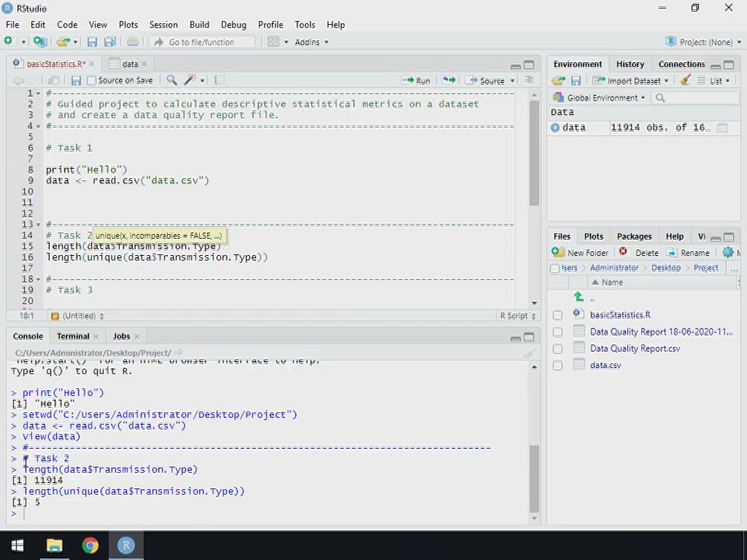Click the re-run previous code icon
Screen dimensions: 747x560
tap(449, 80)
